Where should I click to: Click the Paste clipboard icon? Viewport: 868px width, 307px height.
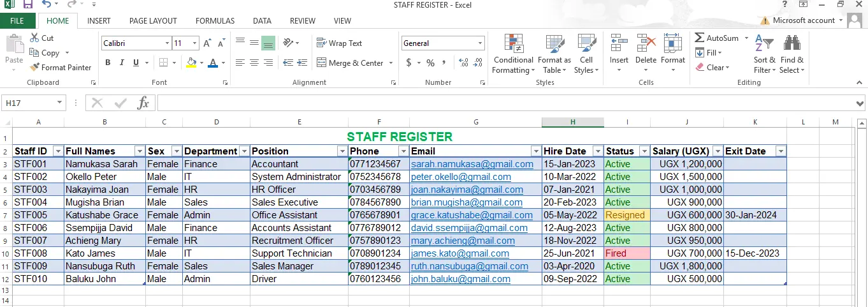[x=14, y=45]
